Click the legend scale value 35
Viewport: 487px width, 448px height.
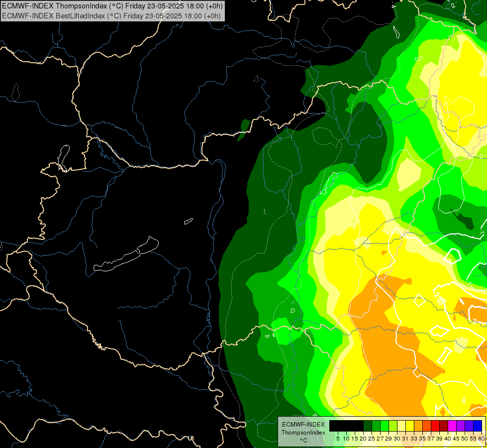[x=422, y=439]
